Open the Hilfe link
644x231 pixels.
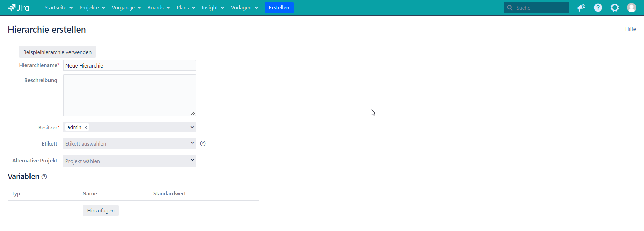point(630,29)
